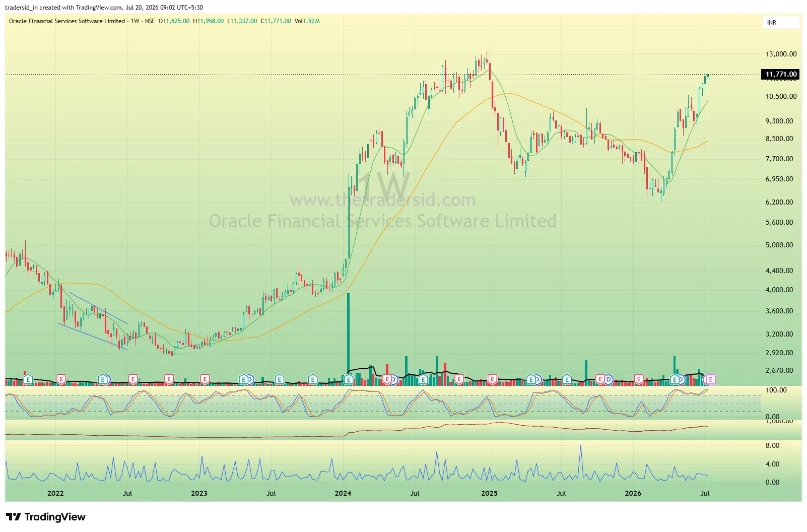807x532 pixels.
Task: Click the 13,000.00 price axis label
Action: click(x=781, y=54)
